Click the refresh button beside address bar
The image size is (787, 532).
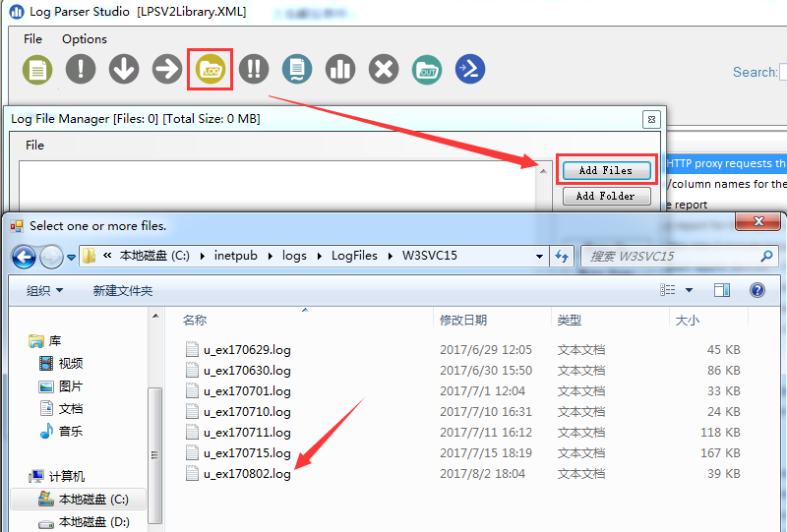pyautogui.click(x=562, y=257)
